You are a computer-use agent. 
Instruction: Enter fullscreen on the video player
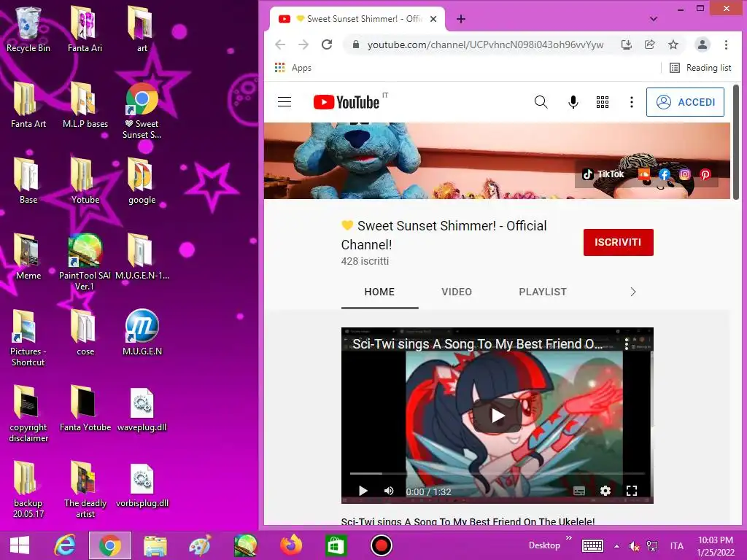632,491
